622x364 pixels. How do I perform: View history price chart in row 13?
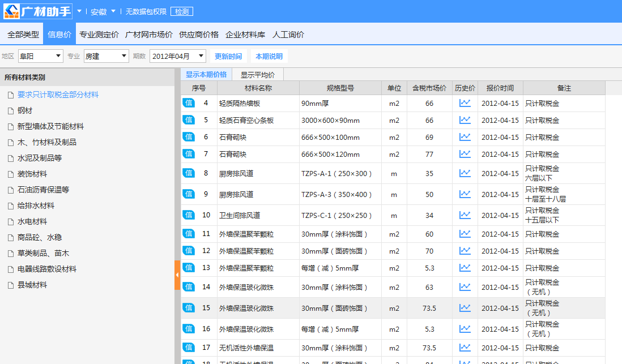(465, 268)
